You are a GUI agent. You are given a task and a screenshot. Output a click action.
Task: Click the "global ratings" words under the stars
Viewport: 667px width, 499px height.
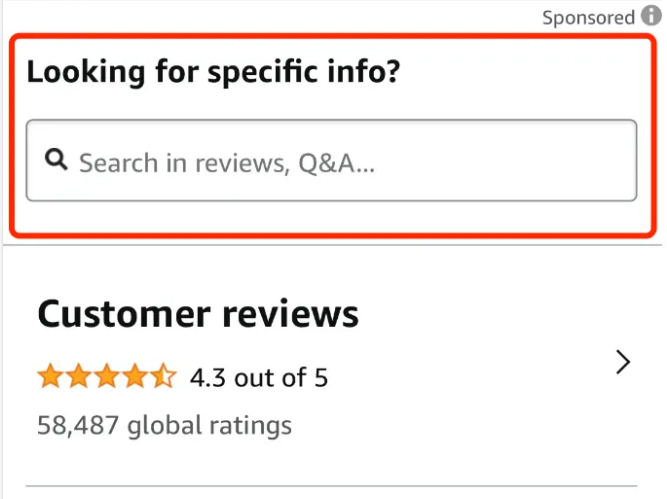pyautogui.click(x=210, y=425)
